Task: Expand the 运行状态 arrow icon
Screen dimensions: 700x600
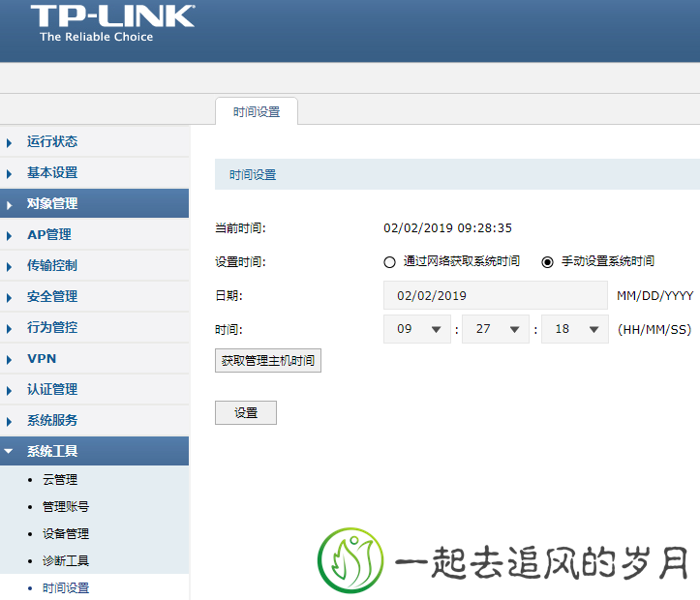Action: pyautogui.click(x=9, y=143)
